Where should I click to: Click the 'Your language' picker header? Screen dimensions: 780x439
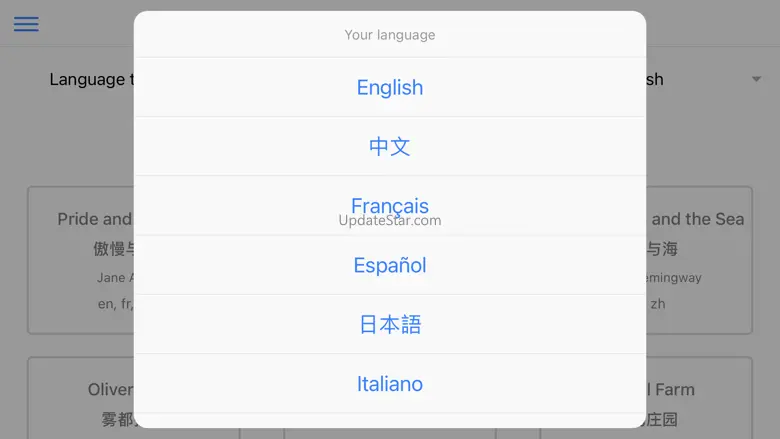click(x=390, y=35)
